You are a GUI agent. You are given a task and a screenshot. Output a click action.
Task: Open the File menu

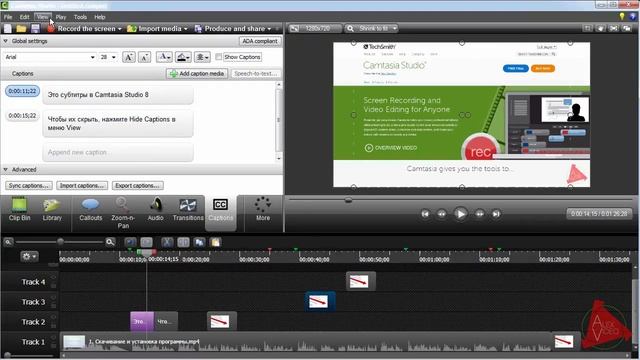click(8, 17)
